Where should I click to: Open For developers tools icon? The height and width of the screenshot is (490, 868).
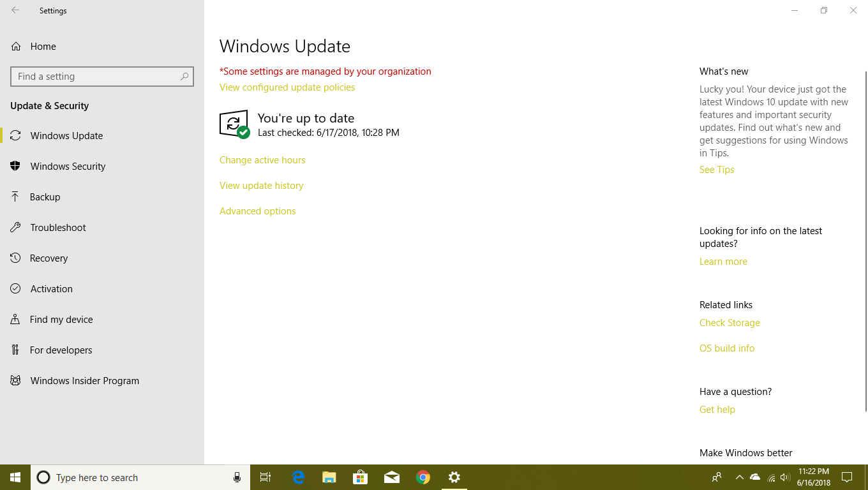16,350
